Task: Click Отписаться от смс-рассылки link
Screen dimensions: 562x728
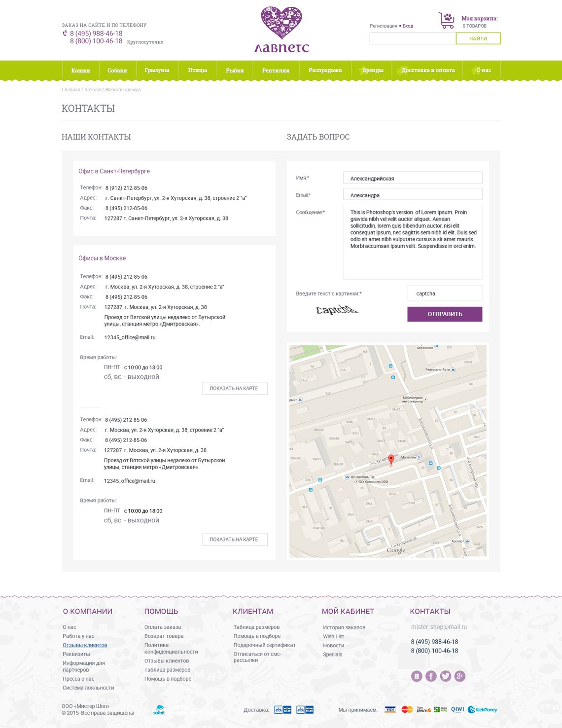Action: click(x=257, y=657)
